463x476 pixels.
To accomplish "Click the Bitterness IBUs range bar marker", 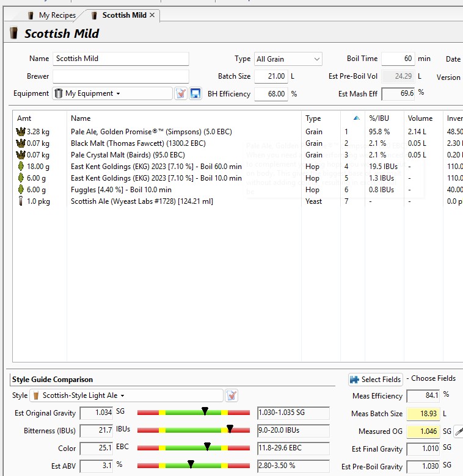I will pyautogui.click(x=230, y=430).
